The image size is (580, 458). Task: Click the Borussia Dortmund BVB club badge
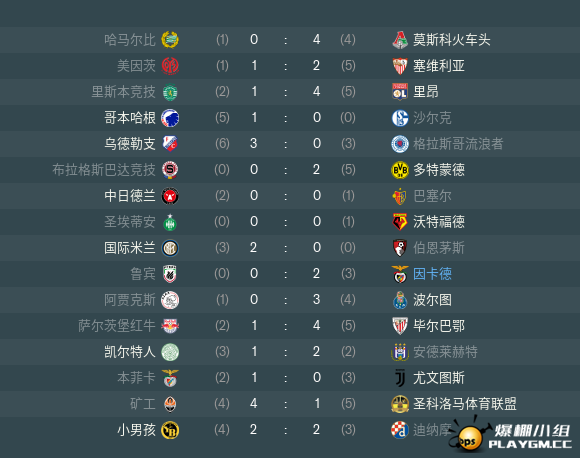pyautogui.click(x=400, y=170)
